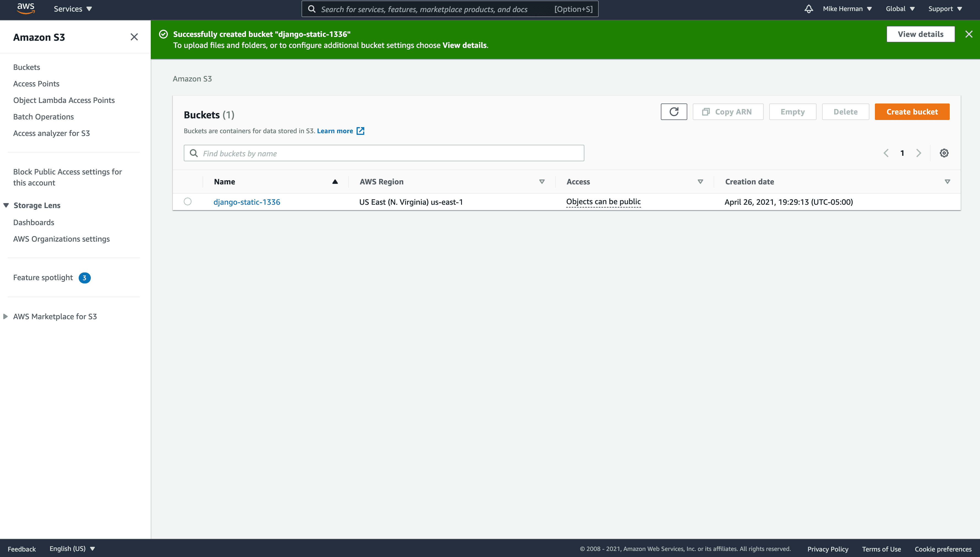Image resolution: width=980 pixels, height=557 pixels.
Task: Open table preferences gear icon
Action: click(x=944, y=153)
